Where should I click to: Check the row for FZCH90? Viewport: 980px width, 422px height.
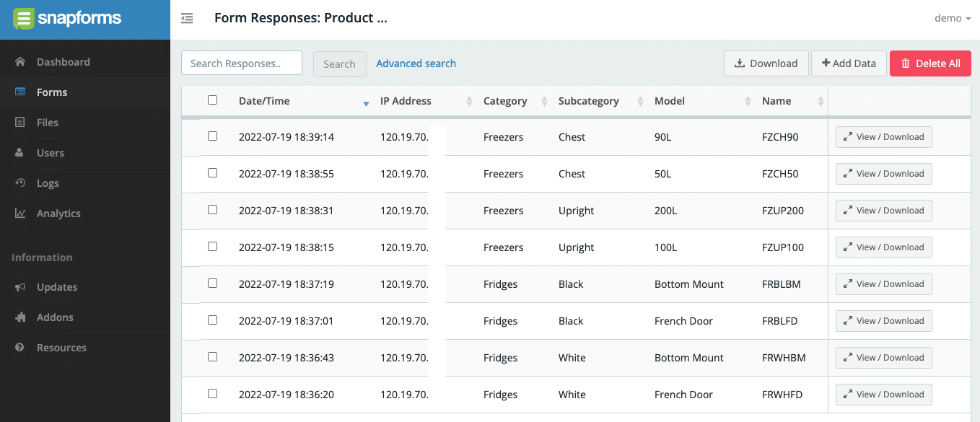pos(212,136)
